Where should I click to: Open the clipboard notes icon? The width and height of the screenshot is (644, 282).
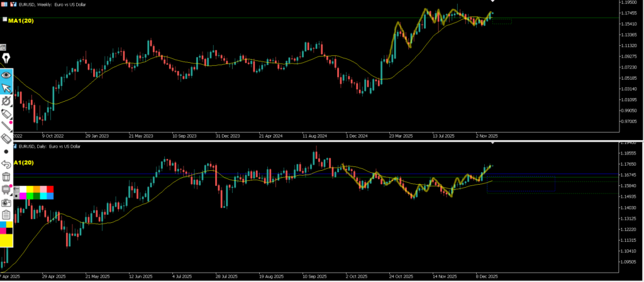[6, 215]
